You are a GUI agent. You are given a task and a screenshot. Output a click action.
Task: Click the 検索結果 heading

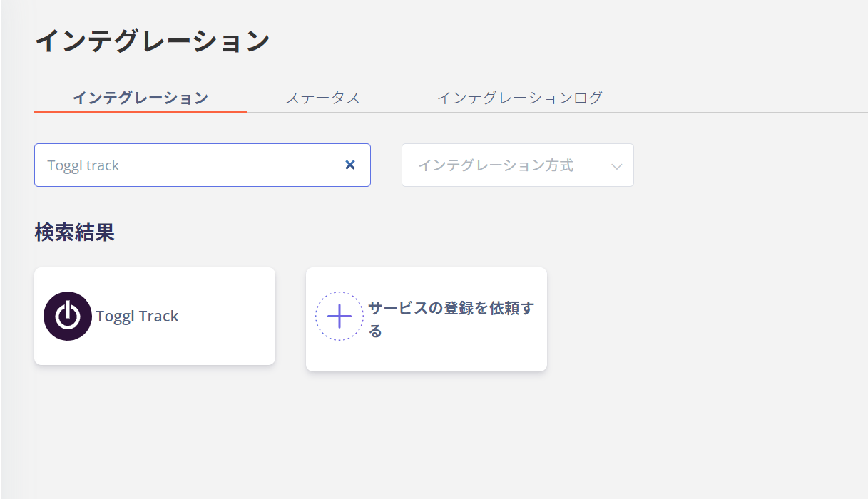click(75, 232)
